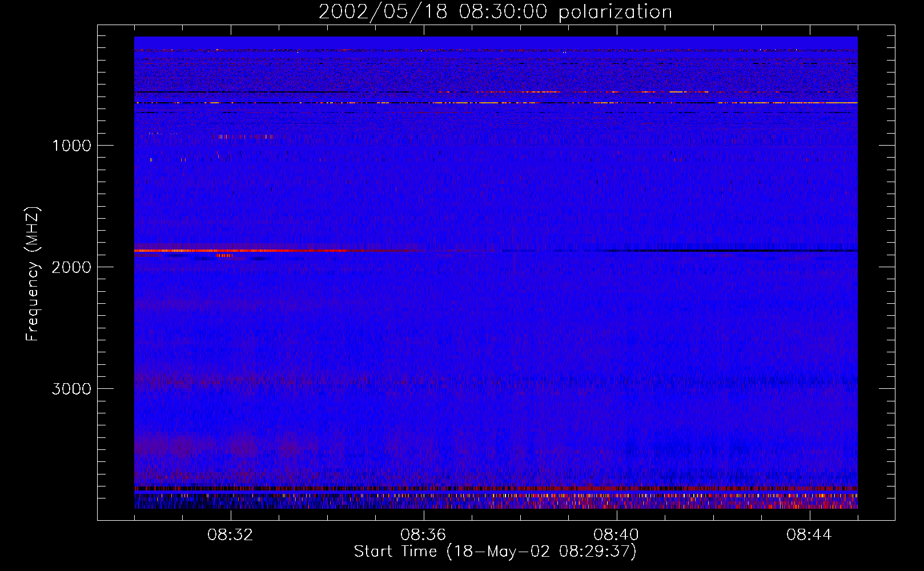Click the yellow interference line near 650 MHz
Viewport: 924px width, 571px height.
pos(496,103)
